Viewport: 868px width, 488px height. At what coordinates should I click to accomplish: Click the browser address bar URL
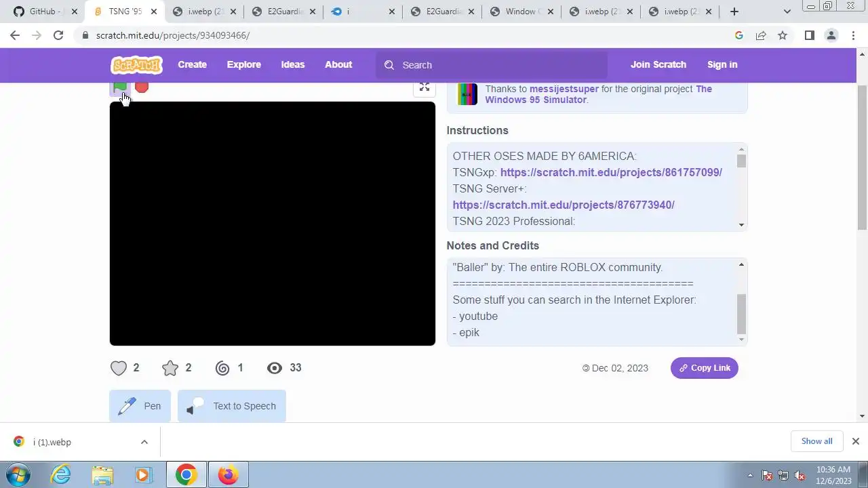(x=173, y=35)
